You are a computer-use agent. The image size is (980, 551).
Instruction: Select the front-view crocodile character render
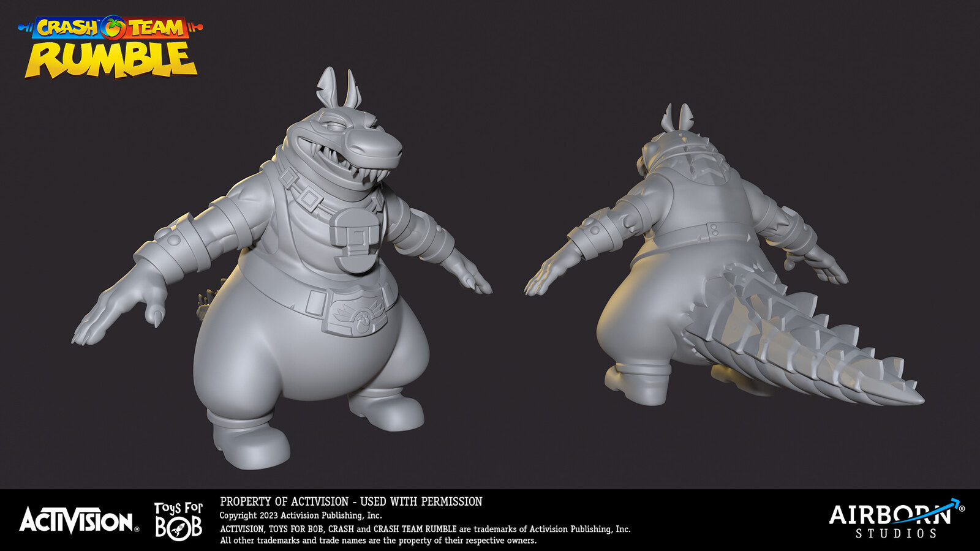point(282,269)
